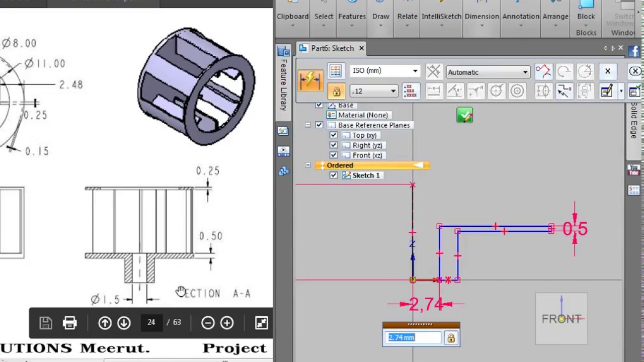The height and width of the screenshot is (362, 644).
Task: Click the small x button in command bar
Action: click(607, 71)
